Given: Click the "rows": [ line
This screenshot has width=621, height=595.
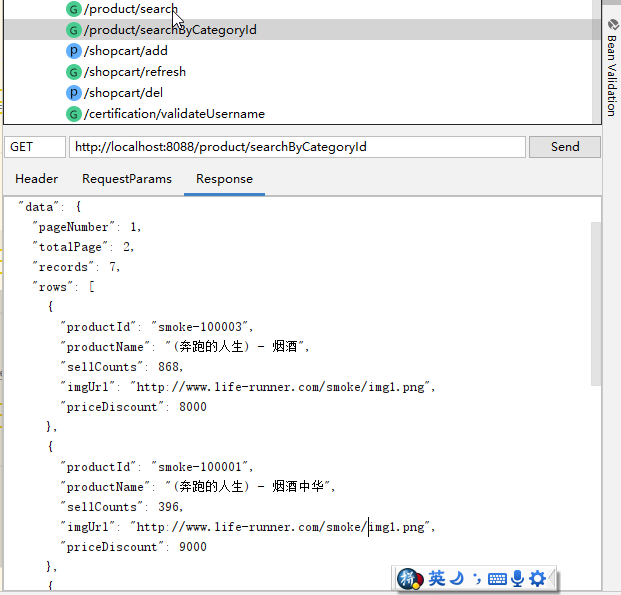Looking at the screenshot, I should pyautogui.click(x=63, y=287).
